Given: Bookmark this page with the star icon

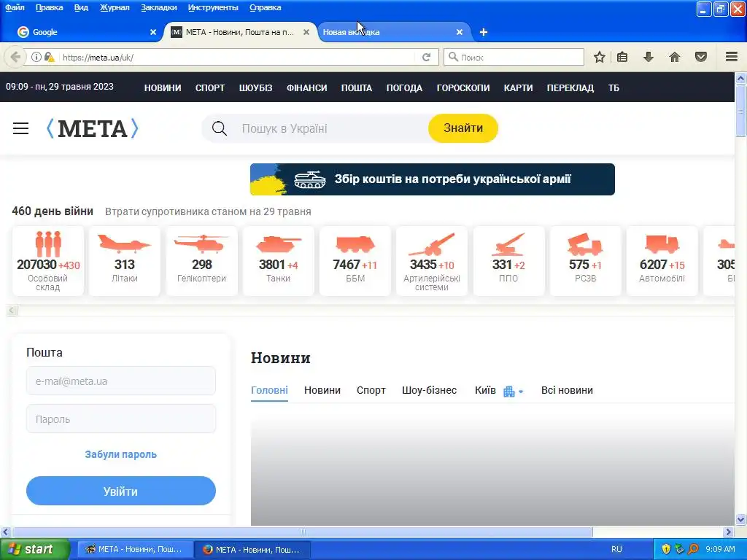Looking at the screenshot, I should (600, 57).
